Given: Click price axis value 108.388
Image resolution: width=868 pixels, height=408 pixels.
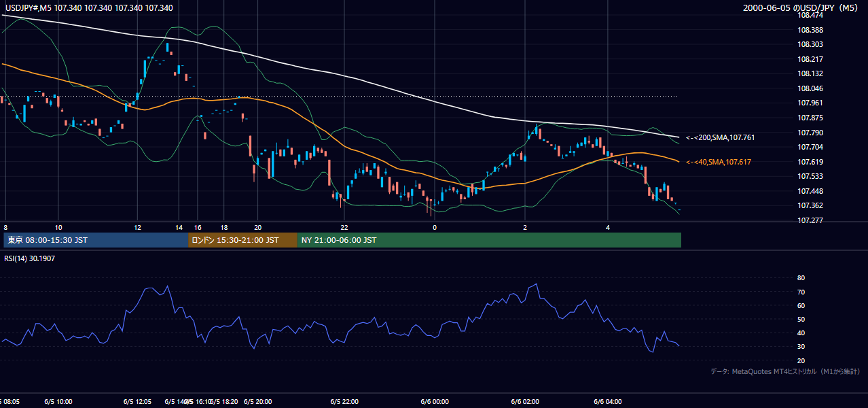Looking at the screenshot, I should click(810, 30).
